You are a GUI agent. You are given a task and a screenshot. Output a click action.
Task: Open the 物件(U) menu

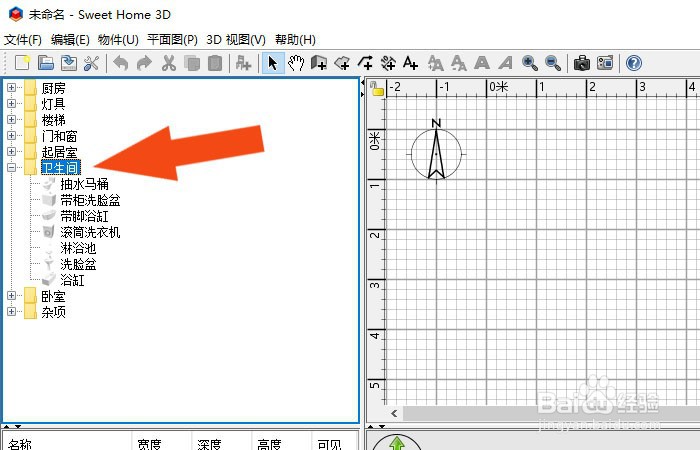point(118,40)
